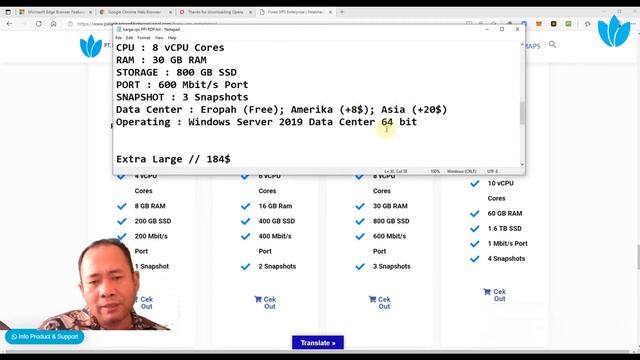Click the '1 Mbit/s Port' text
This screenshot has width=640, height=360.
(x=507, y=244)
